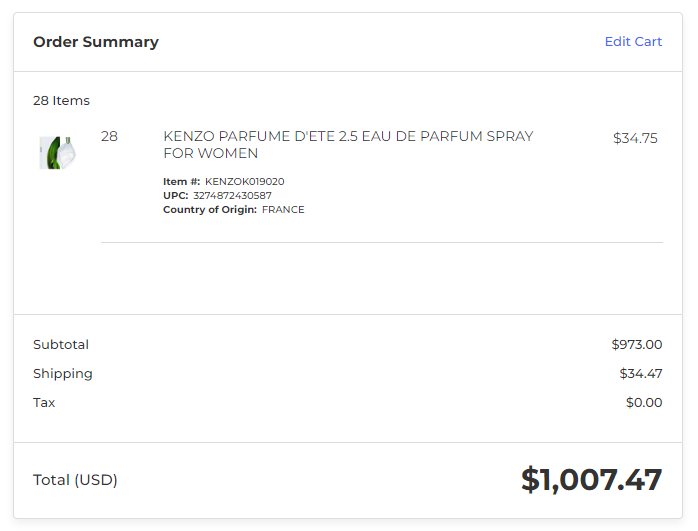Viewport: 698px width, 531px height.
Task: Select the Kenzo Parfume D'Ete product title
Action: point(348,145)
